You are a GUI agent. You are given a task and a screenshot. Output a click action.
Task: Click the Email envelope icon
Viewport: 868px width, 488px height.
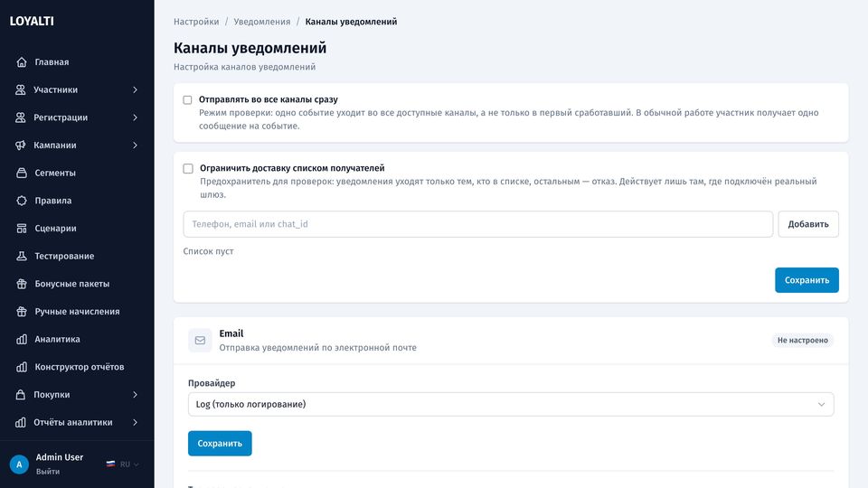click(200, 341)
